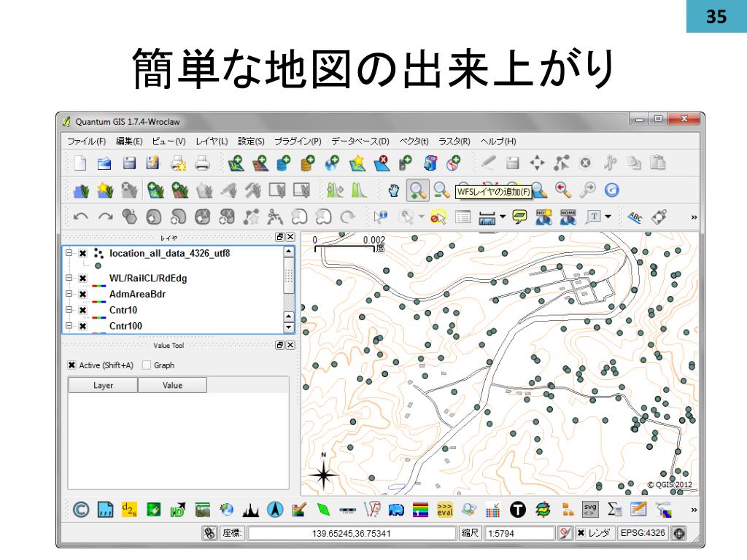Image resolution: width=747 pixels, height=560 pixels.
Task: Click the Add Raster Layer icon
Action: pyautogui.click(x=260, y=163)
